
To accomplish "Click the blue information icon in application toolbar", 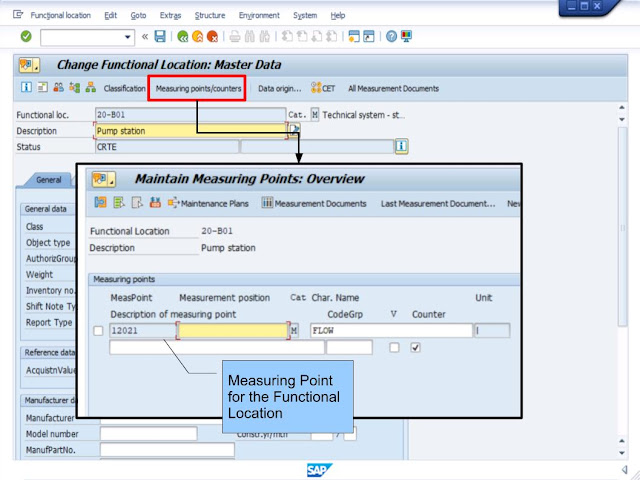I will [26, 87].
